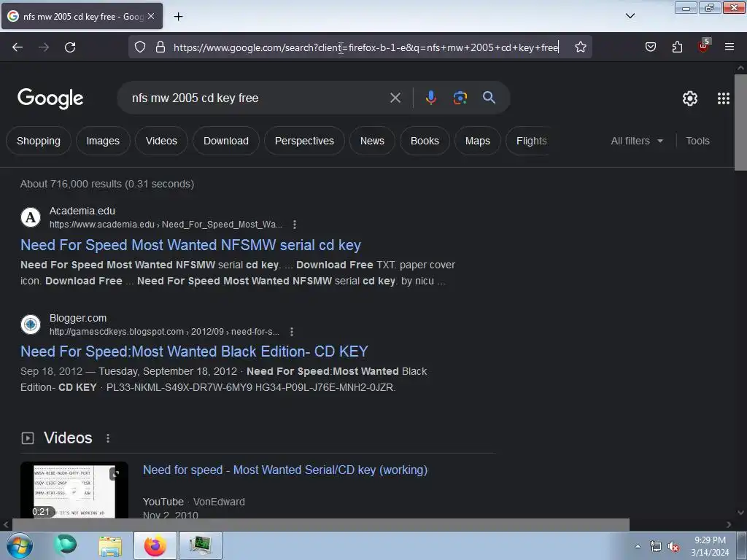747x560 pixels.
Task: Select the Download filter chip
Action: coord(226,141)
